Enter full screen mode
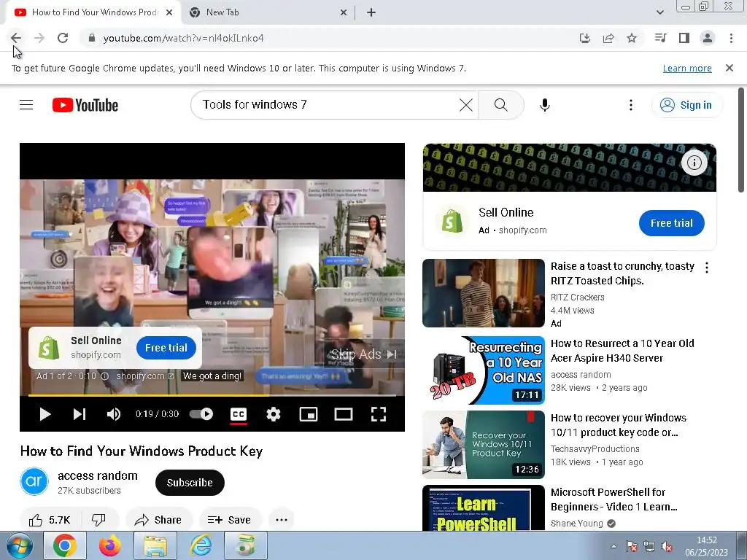The image size is (747, 560). (x=379, y=414)
